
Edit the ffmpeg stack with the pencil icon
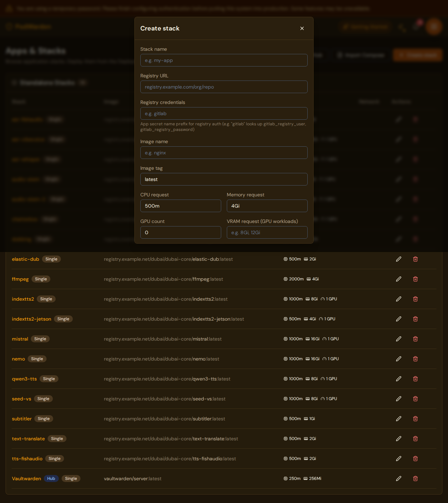pos(399,279)
